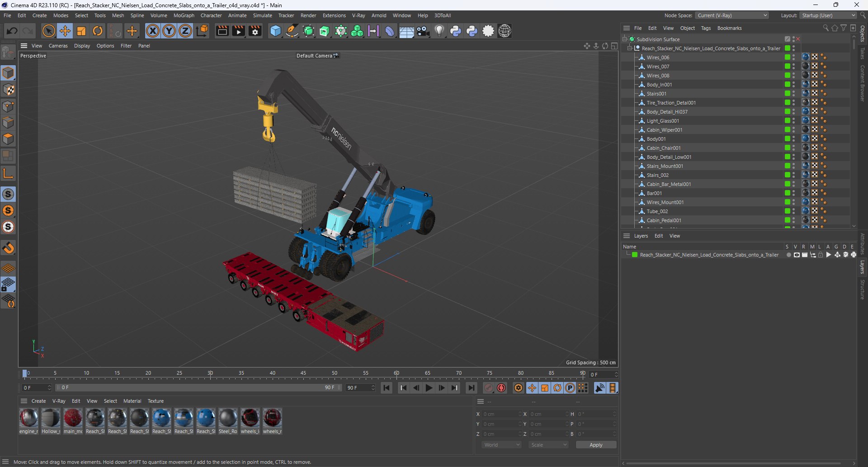
Task: Click the Axis L-shaped tool icon
Action: pos(8,173)
